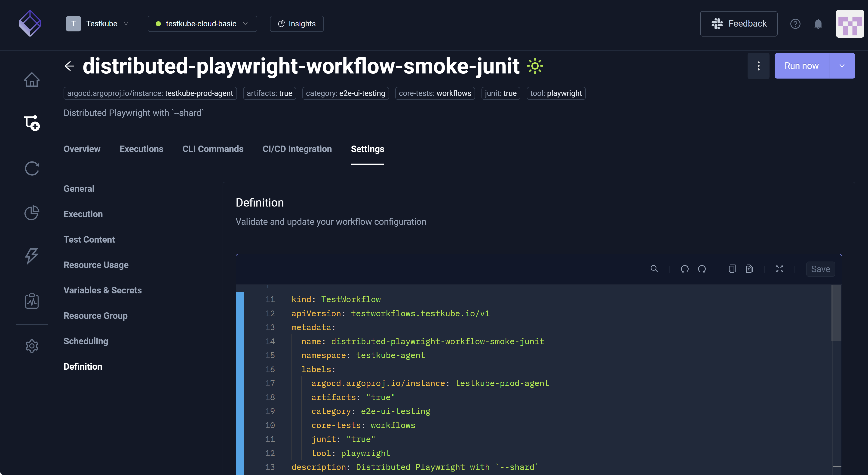Open the settings gear in the sidebar
The image size is (868, 475).
[32, 346]
